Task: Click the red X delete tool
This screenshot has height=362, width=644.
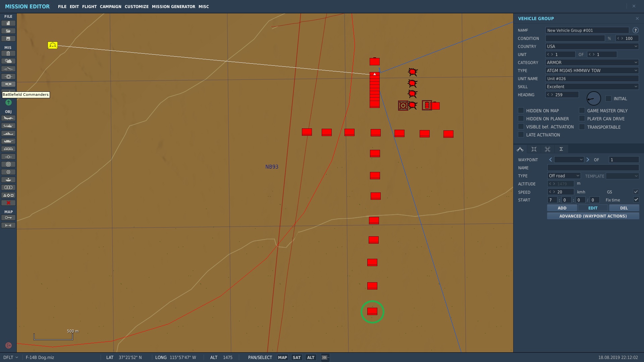Action: click(x=8, y=203)
